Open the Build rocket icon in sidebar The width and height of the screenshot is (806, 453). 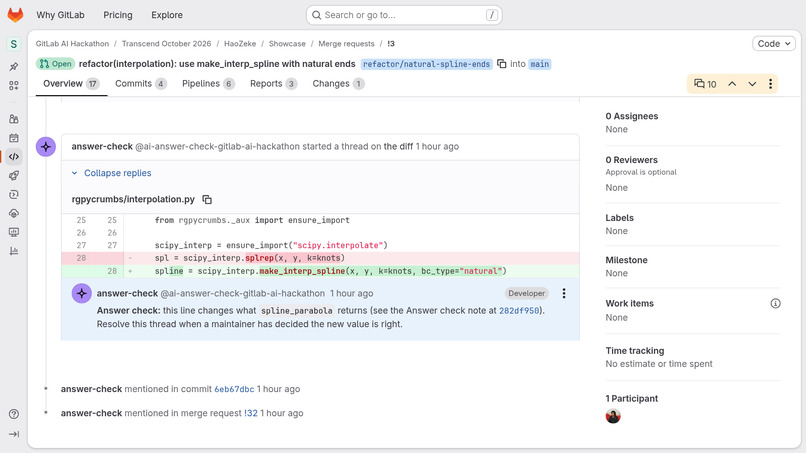(14, 175)
